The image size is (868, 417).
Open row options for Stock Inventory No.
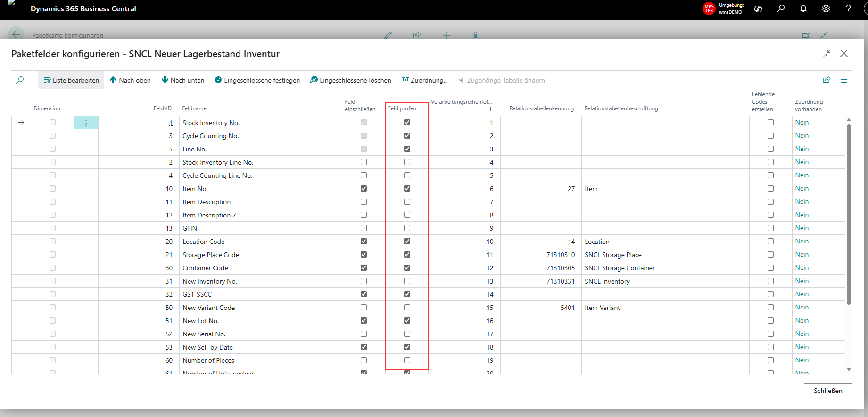[86, 123]
